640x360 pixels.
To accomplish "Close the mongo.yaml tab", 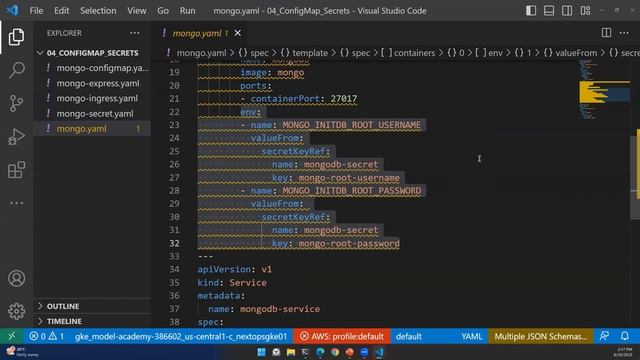I will [238, 33].
